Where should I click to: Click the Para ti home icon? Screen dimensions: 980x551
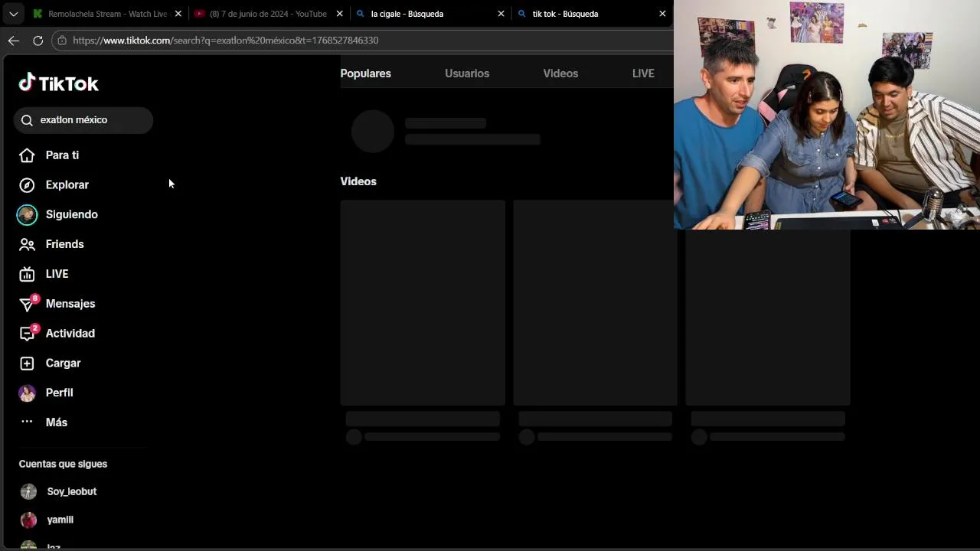[27, 155]
